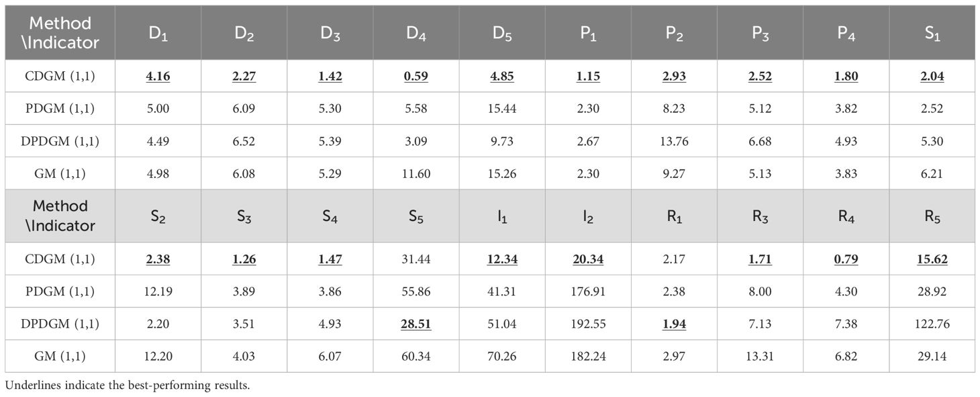Viewport: 980px width, 397px height.
Task: Select the cell containing 122.76
Action: 931,324
